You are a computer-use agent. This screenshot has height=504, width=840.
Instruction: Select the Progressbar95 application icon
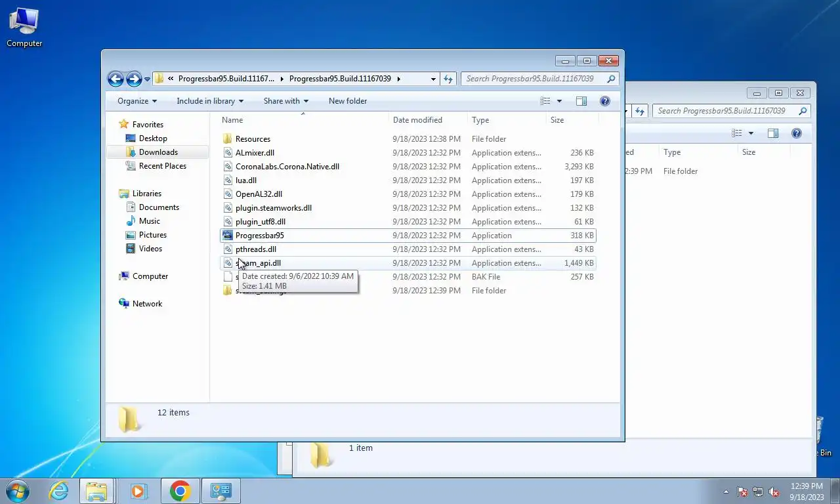coord(228,236)
